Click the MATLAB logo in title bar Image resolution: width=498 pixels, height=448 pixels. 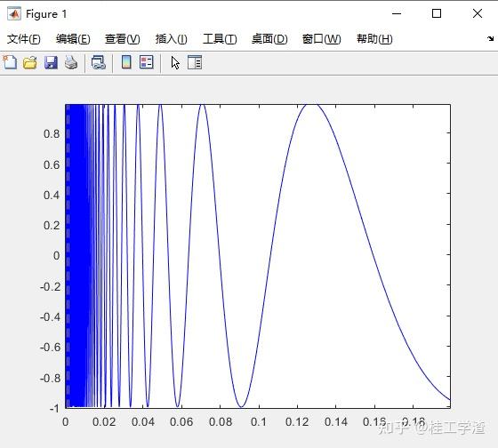coord(14,13)
